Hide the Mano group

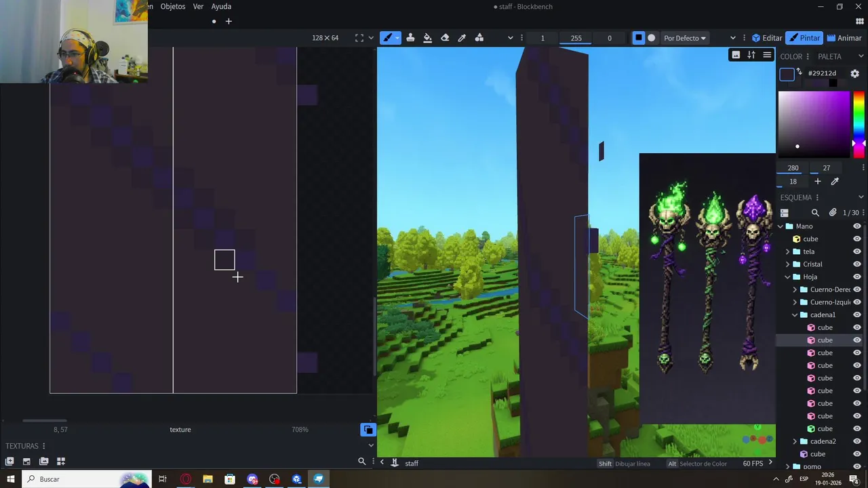(x=856, y=226)
